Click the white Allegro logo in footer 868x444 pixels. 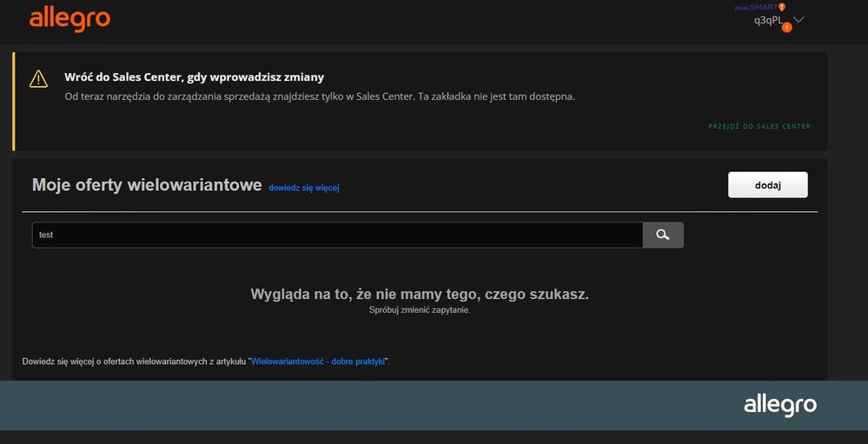[x=779, y=405]
